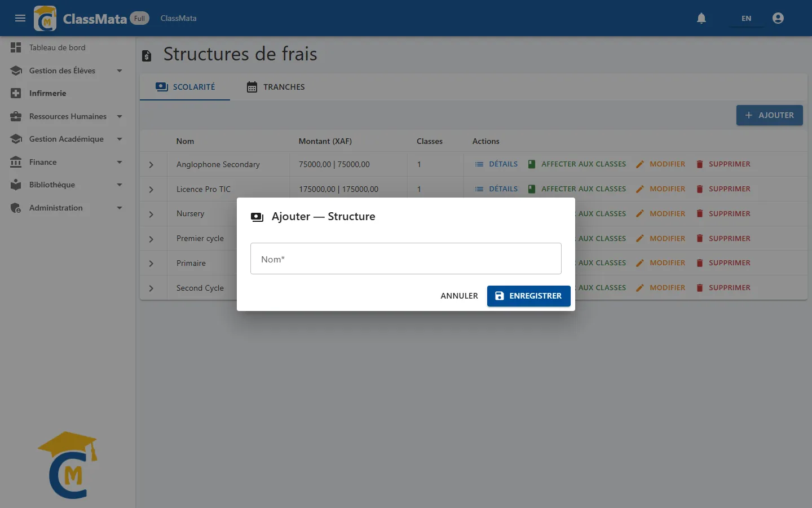The height and width of the screenshot is (508, 812).
Task: Click the Nom column header
Action: pyautogui.click(x=185, y=141)
